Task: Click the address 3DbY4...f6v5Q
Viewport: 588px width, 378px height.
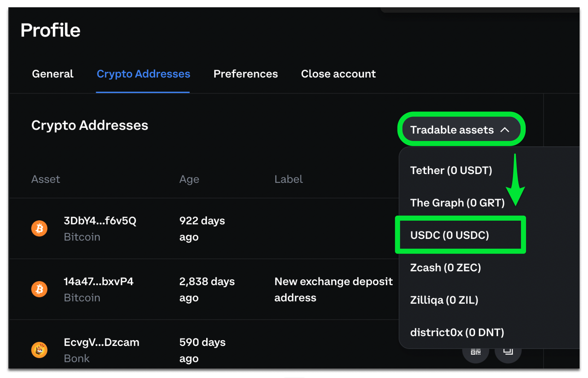Action: coord(100,220)
